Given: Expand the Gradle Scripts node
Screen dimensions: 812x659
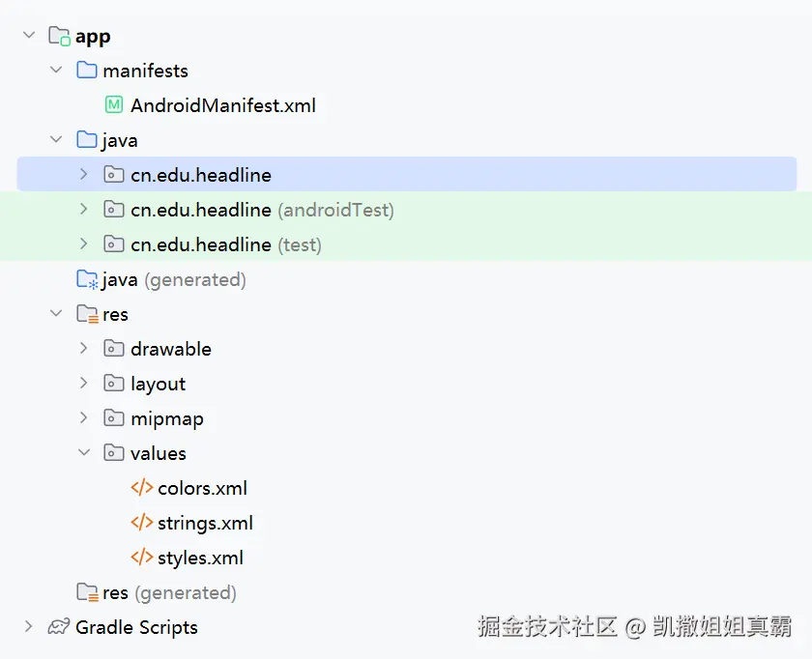Looking at the screenshot, I should pos(27,627).
